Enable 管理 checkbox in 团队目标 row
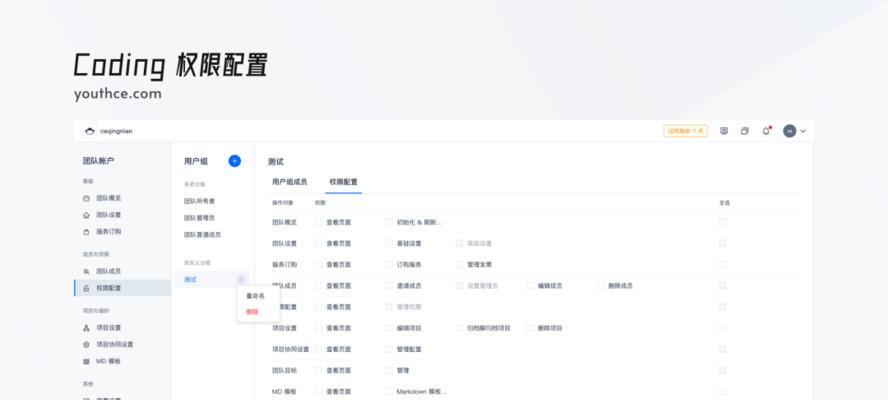 click(388, 371)
